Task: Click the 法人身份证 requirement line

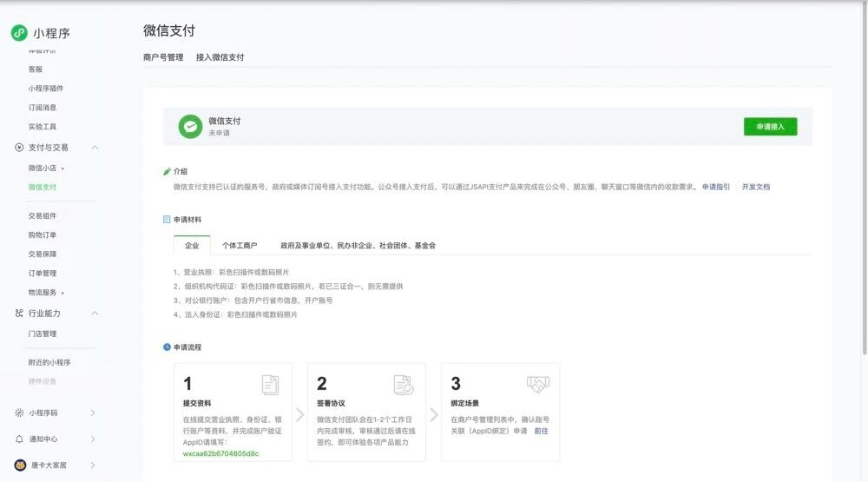Action: tap(235, 314)
